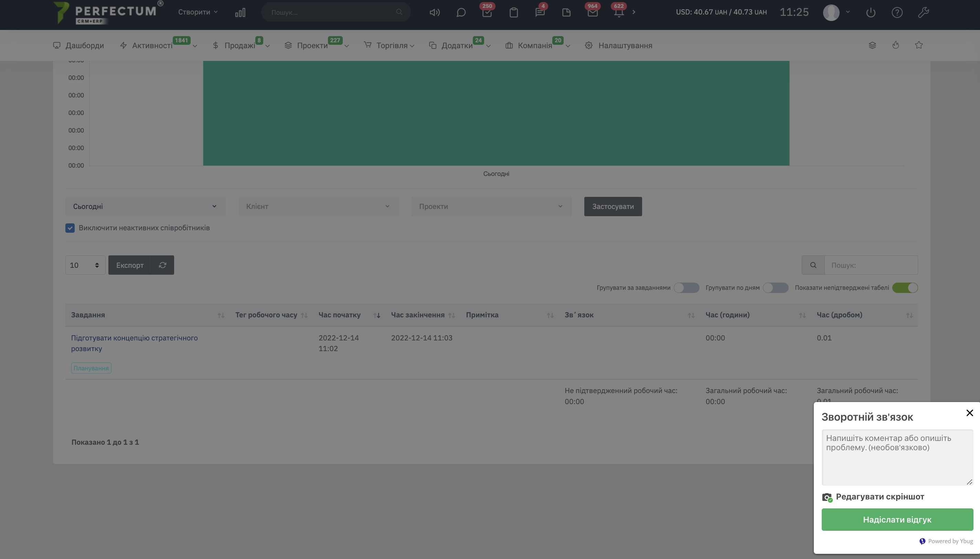Click the table refresh icon
The height and width of the screenshot is (559, 980).
tap(163, 265)
